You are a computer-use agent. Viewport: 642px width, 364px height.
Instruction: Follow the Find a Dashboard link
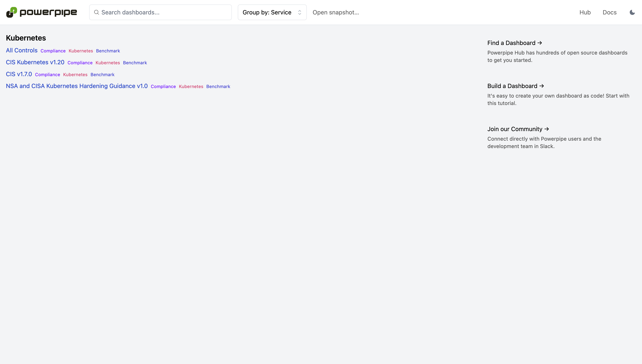(515, 43)
